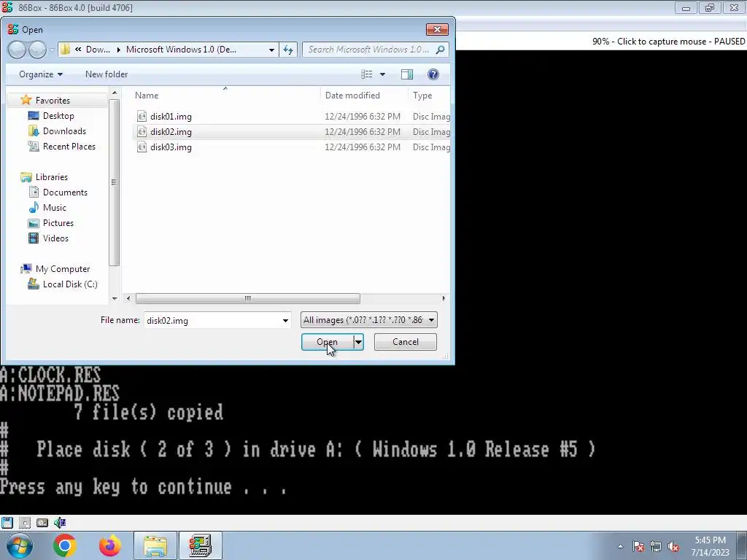The width and height of the screenshot is (747, 560).
Task: Sort by the Date modified column header
Action: [x=364, y=96]
